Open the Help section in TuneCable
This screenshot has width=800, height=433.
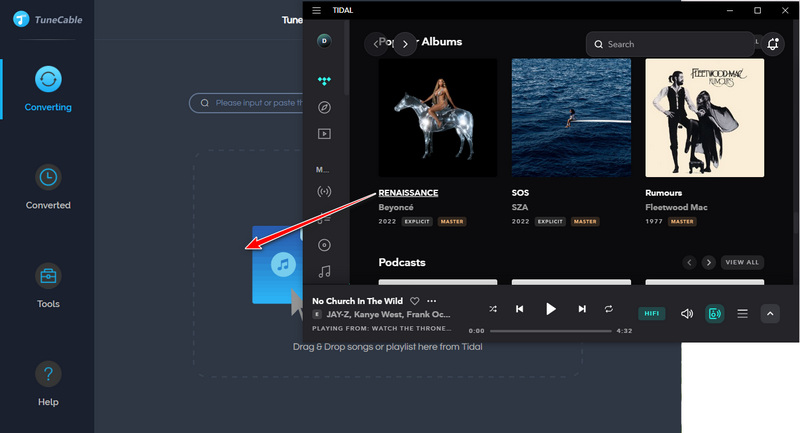click(x=48, y=384)
